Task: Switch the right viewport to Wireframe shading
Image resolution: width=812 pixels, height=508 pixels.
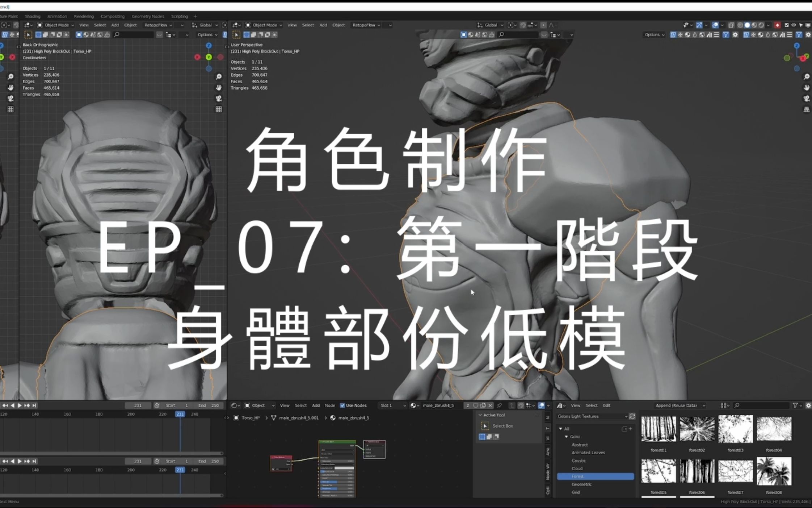Action: tap(740, 25)
